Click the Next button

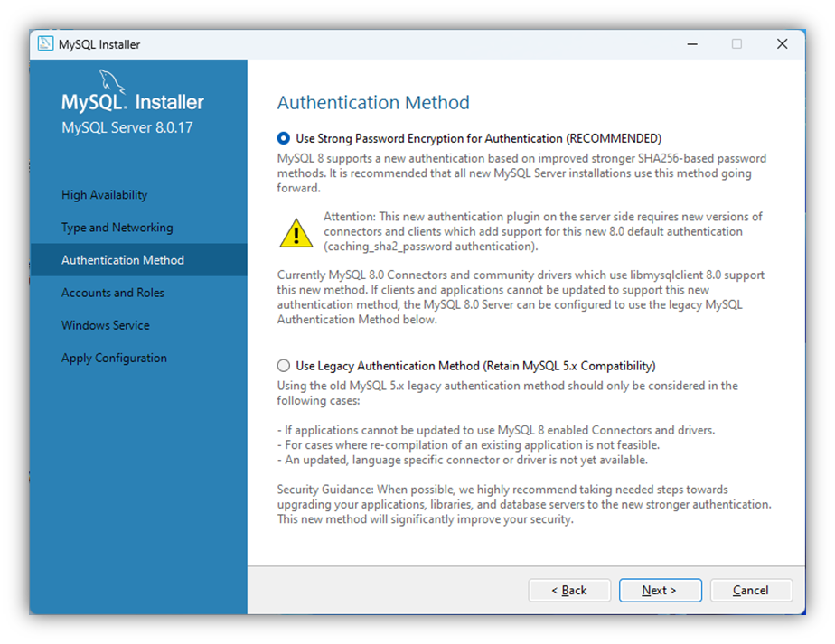click(660, 590)
